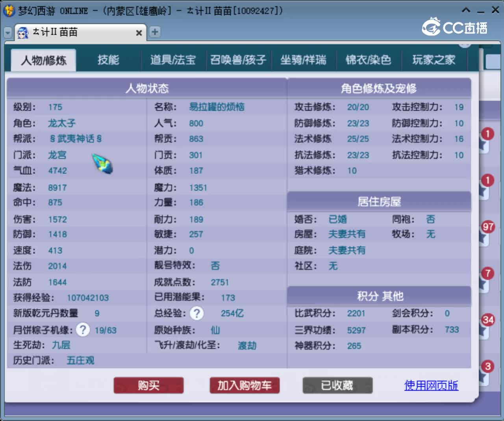Open the 玩家之家 tab
The height and width of the screenshot is (421, 504).
coord(434,60)
